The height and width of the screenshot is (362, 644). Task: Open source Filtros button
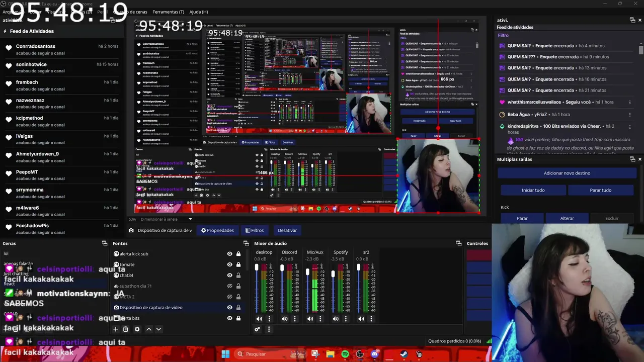coord(255,230)
